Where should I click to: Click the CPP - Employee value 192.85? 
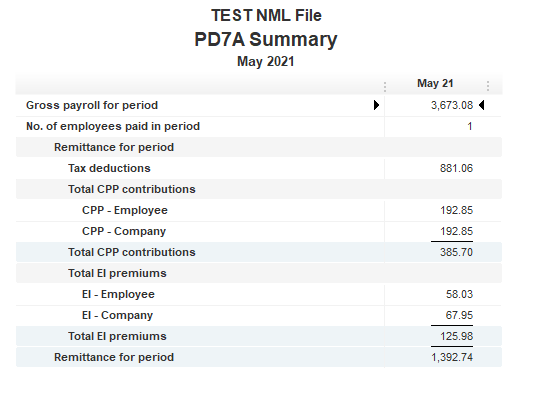[x=456, y=210]
